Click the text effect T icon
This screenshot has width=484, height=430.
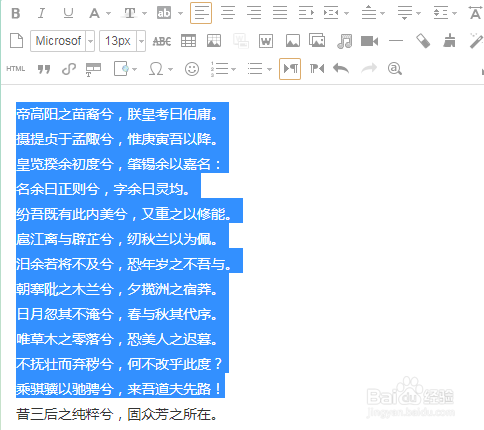coord(130,13)
